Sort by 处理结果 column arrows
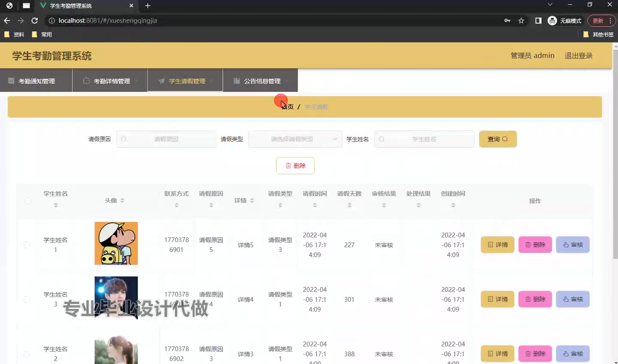Image resolution: width=618 pixels, height=364 pixels. click(x=418, y=206)
